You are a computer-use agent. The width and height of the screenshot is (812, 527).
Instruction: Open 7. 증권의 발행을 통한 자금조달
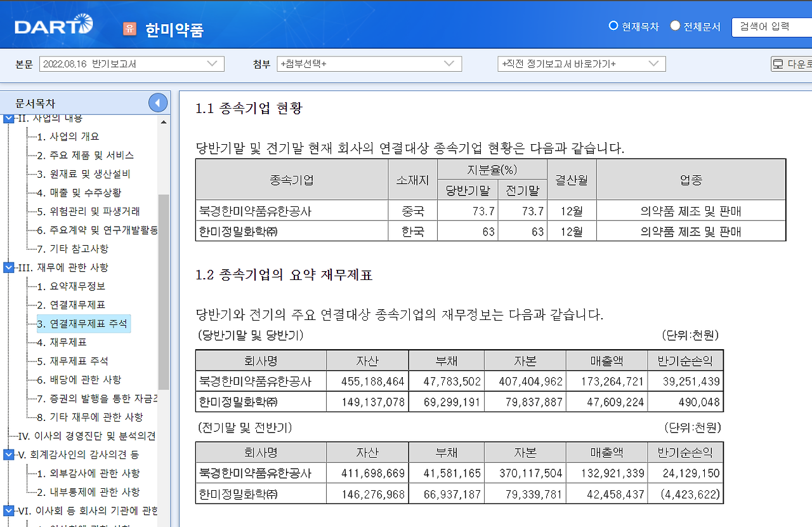97,399
